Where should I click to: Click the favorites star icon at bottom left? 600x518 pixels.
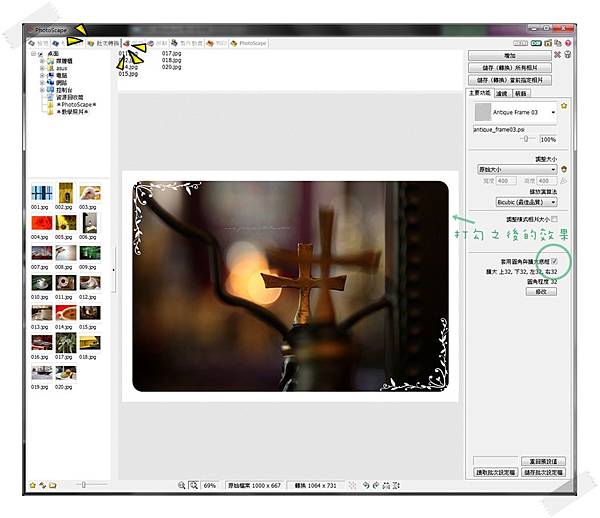pos(33,485)
